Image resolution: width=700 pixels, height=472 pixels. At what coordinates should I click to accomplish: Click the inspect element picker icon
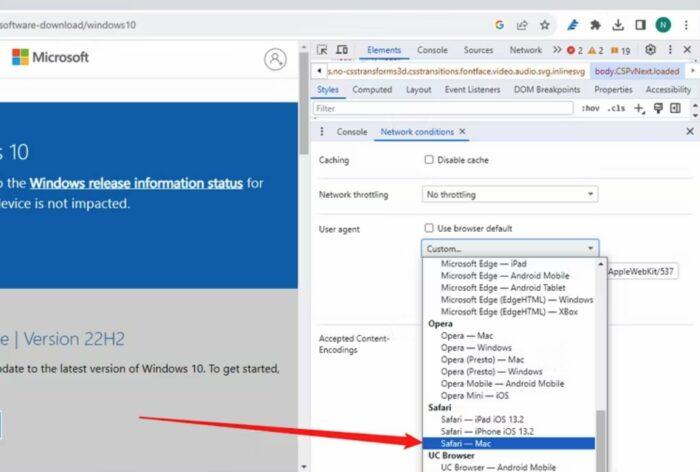[x=322, y=50]
